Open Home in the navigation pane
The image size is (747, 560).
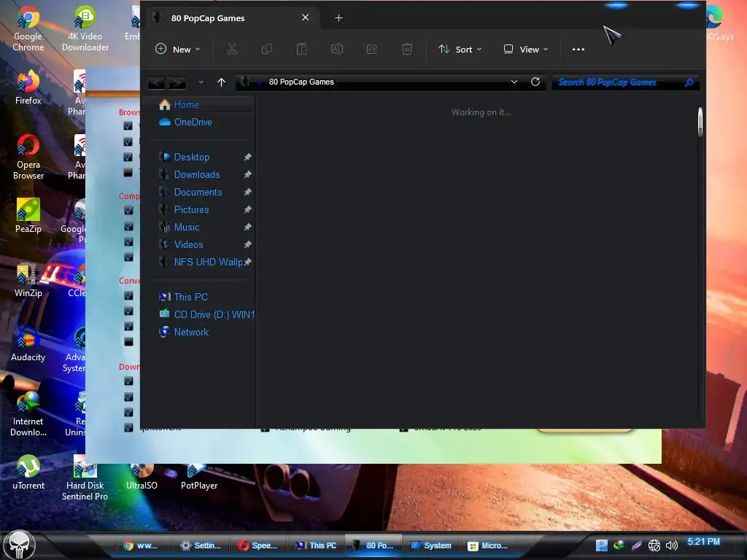coord(198,105)
